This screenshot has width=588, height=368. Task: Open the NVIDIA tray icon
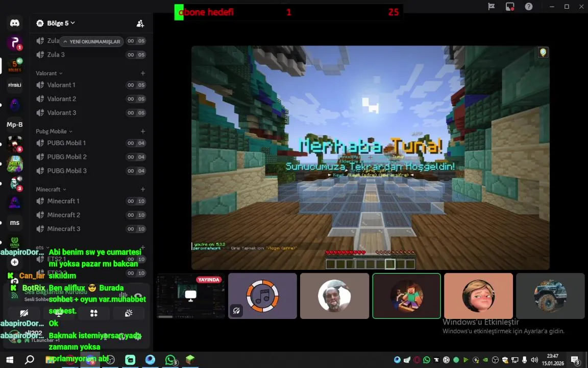[x=485, y=360]
